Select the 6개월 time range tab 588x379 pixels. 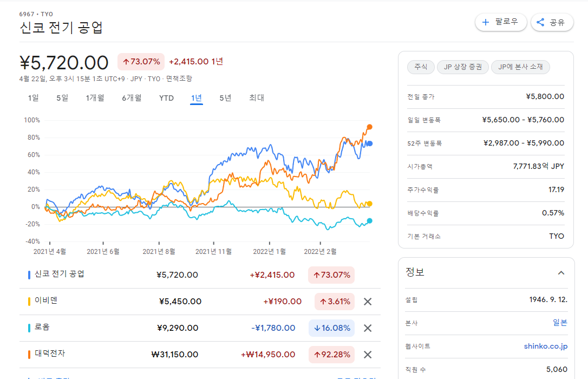pos(132,98)
